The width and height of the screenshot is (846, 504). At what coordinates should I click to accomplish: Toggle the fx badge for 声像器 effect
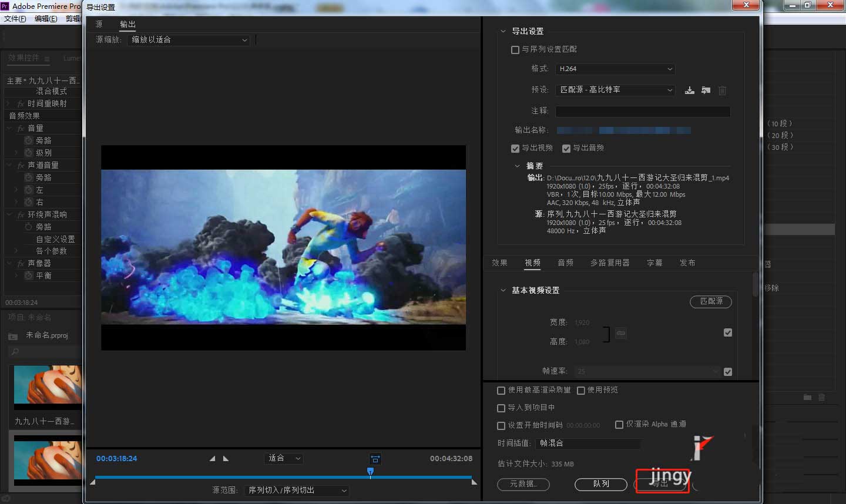(x=21, y=263)
